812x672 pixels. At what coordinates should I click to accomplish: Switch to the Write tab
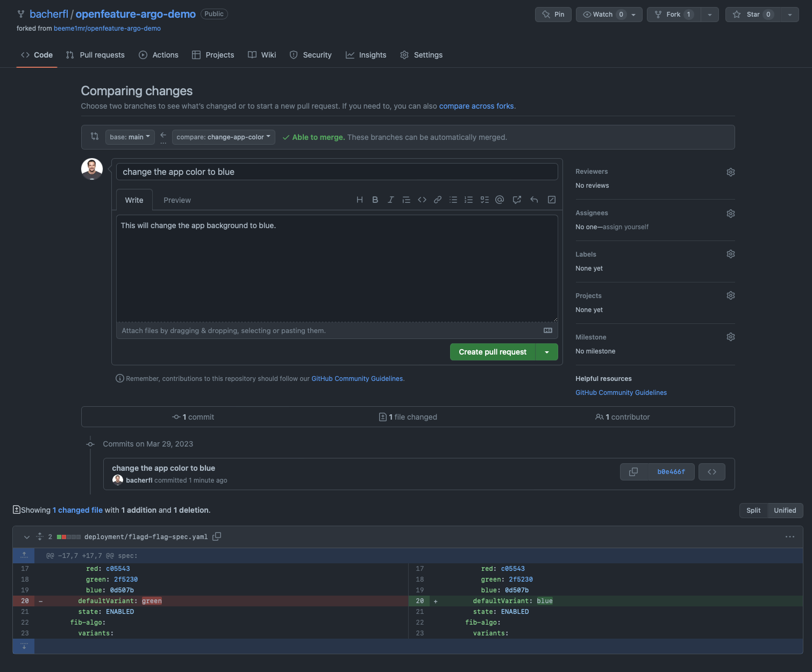pyautogui.click(x=134, y=200)
